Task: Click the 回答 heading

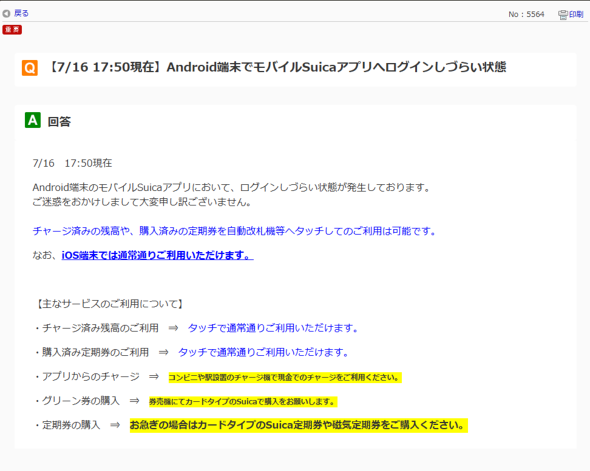Action: pos(59,122)
